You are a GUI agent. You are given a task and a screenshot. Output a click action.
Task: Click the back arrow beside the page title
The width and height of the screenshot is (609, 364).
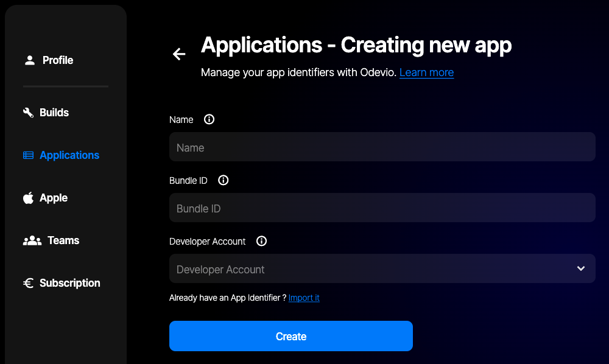[x=178, y=54]
